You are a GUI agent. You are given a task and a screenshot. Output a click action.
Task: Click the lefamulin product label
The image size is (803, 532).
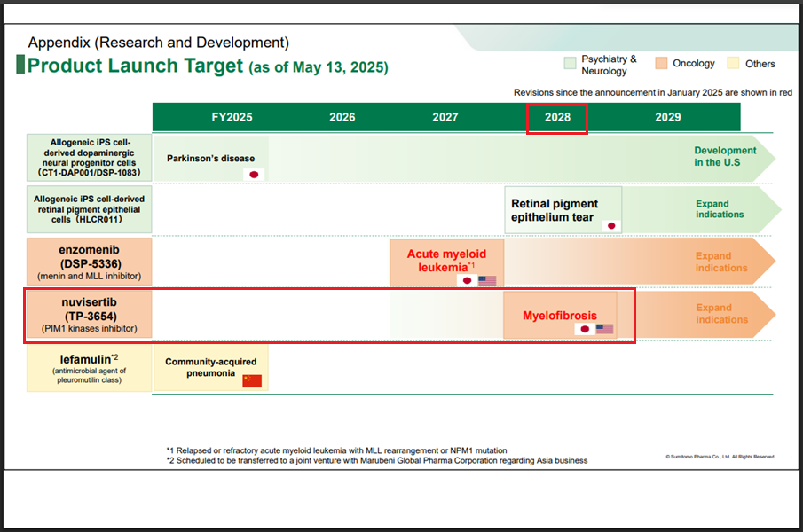[89, 368]
